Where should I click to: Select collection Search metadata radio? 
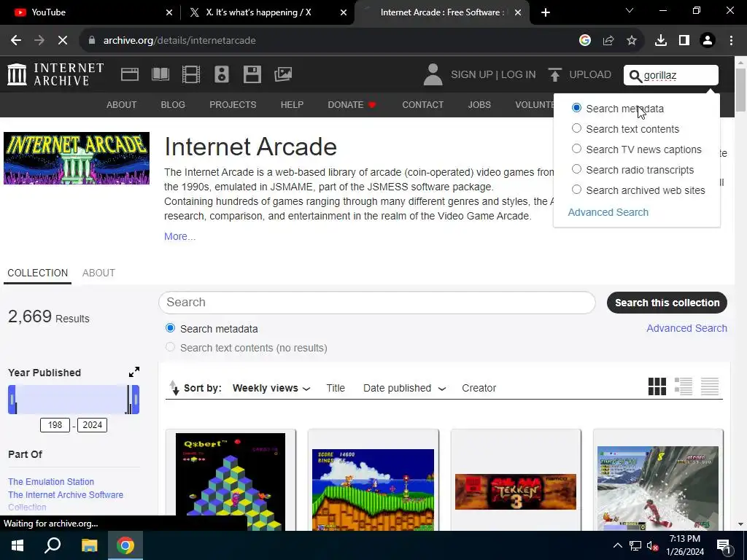(x=170, y=329)
